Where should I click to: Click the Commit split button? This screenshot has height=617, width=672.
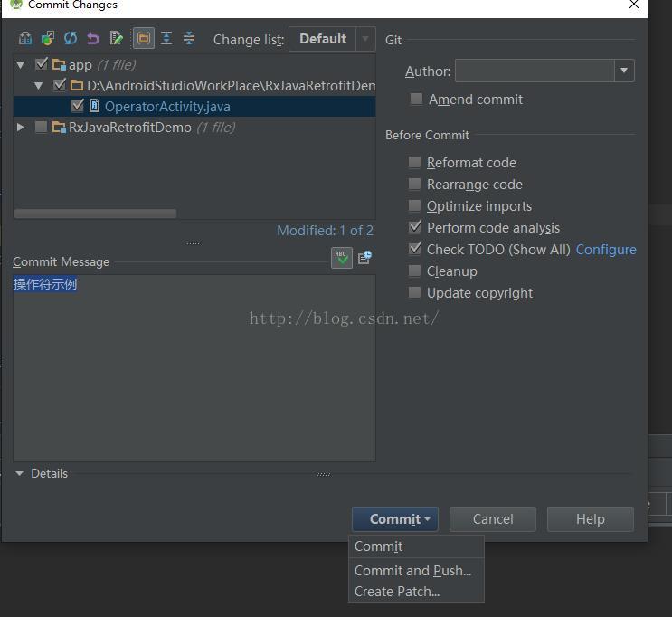pyautogui.click(x=395, y=518)
